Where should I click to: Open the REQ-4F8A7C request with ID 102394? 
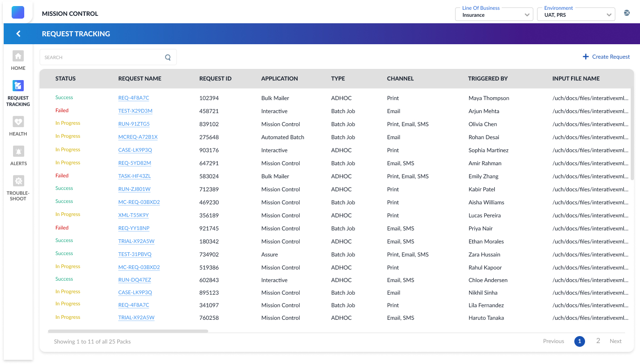[x=134, y=98]
